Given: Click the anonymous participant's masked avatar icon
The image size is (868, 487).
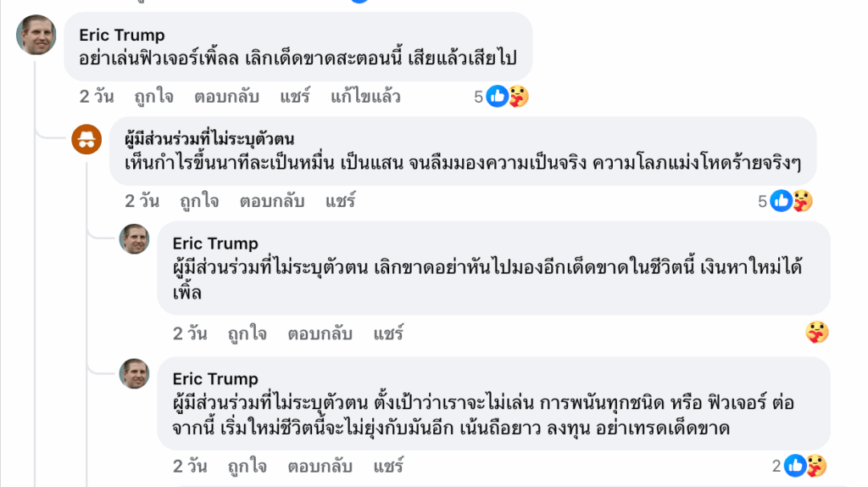Looking at the screenshot, I should click(86, 137).
